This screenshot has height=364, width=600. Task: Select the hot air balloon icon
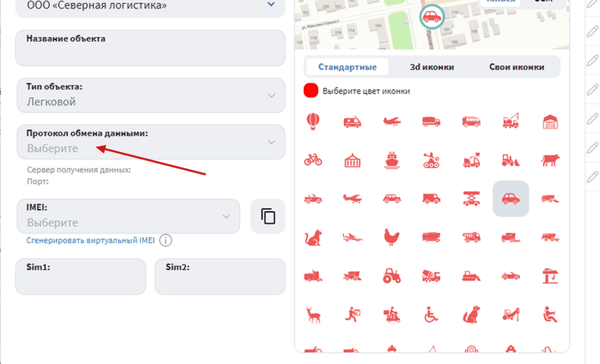tap(313, 122)
